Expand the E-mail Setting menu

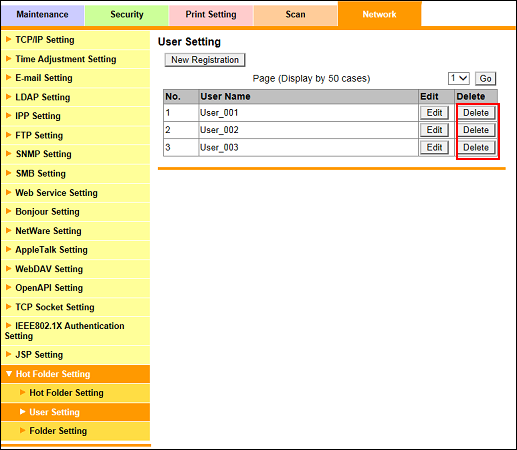tap(76, 78)
